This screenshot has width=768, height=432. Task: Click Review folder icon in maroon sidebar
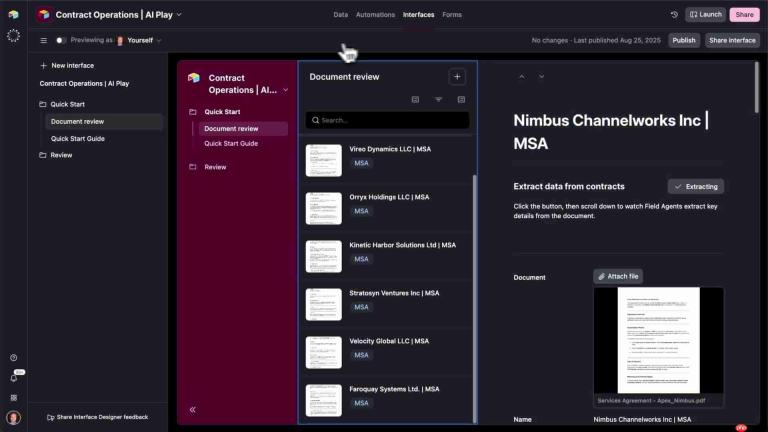193,167
